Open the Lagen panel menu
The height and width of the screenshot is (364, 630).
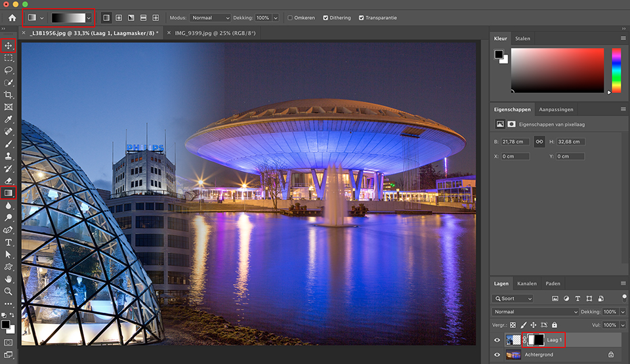point(623,283)
